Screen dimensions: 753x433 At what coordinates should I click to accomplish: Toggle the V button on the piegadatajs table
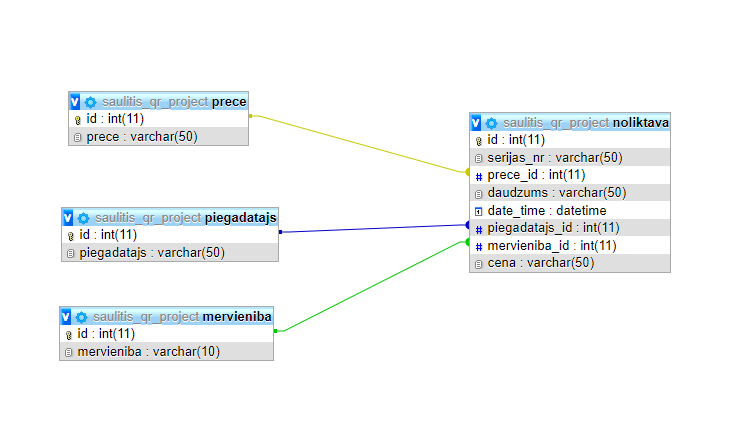[68, 218]
